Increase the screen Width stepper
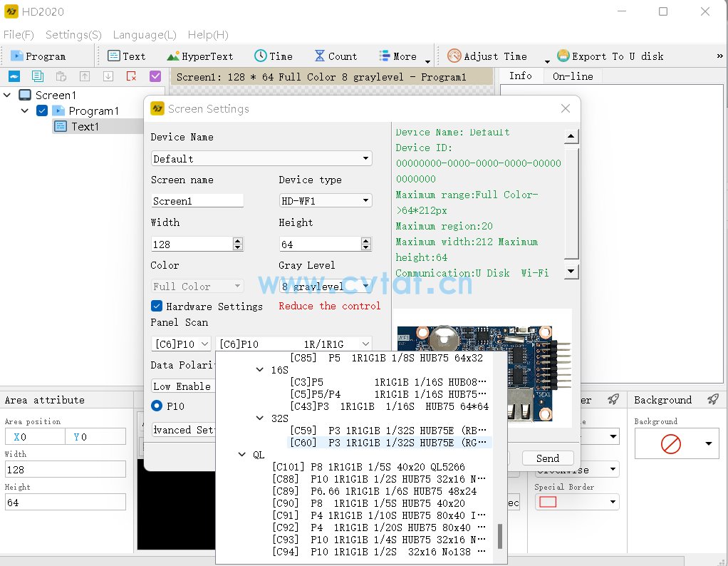The image size is (728, 566). click(238, 240)
